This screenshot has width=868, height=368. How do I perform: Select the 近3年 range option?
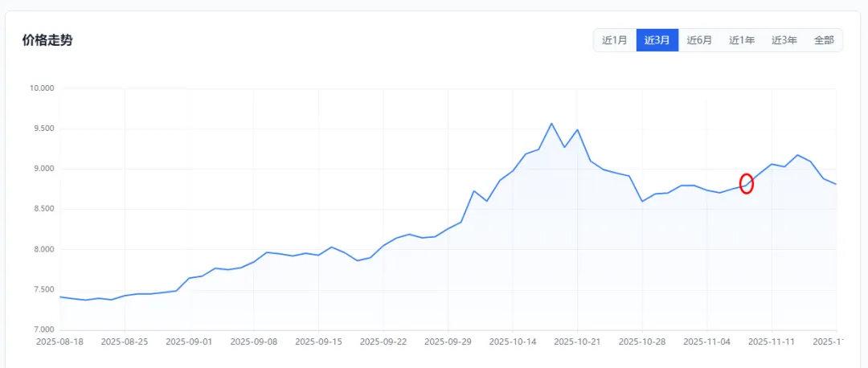coord(784,40)
